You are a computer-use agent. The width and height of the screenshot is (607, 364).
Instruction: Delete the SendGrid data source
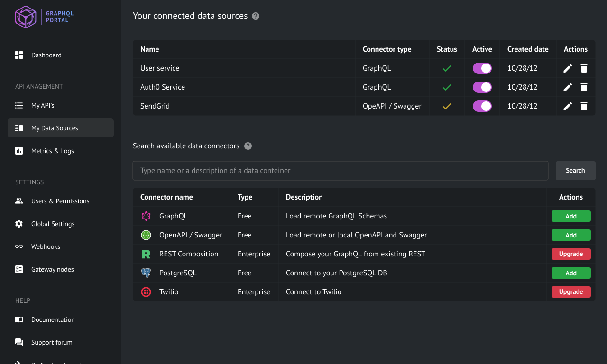(x=584, y=106)
